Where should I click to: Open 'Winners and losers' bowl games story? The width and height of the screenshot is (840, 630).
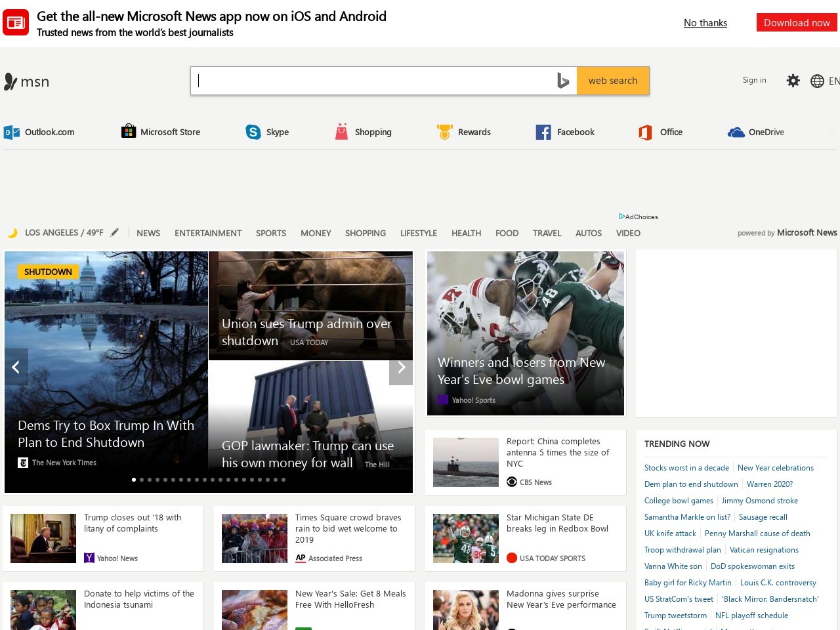pos(522,371)
